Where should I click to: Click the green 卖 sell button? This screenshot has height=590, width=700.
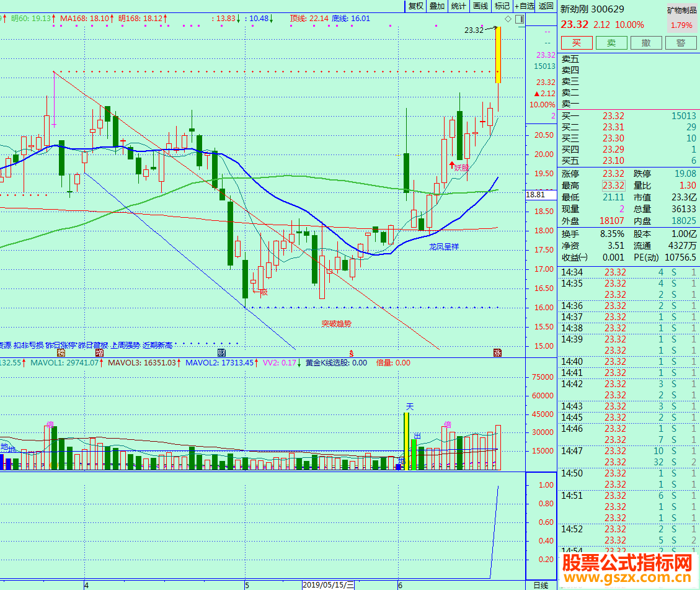pos(611,43)
